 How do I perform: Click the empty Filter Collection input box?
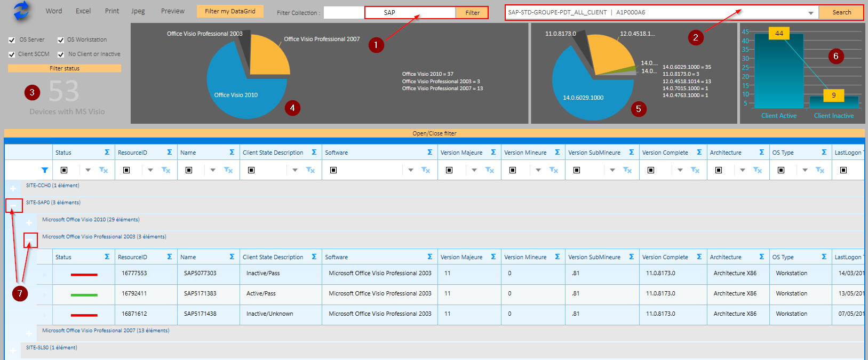coord(344,13)
